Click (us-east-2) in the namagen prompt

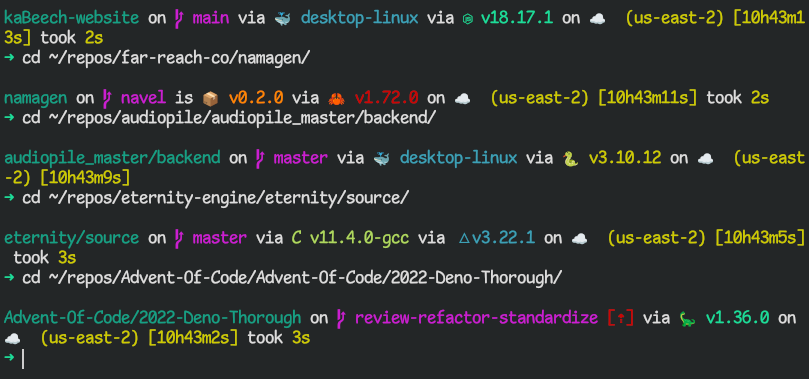(x=539, y=97)
